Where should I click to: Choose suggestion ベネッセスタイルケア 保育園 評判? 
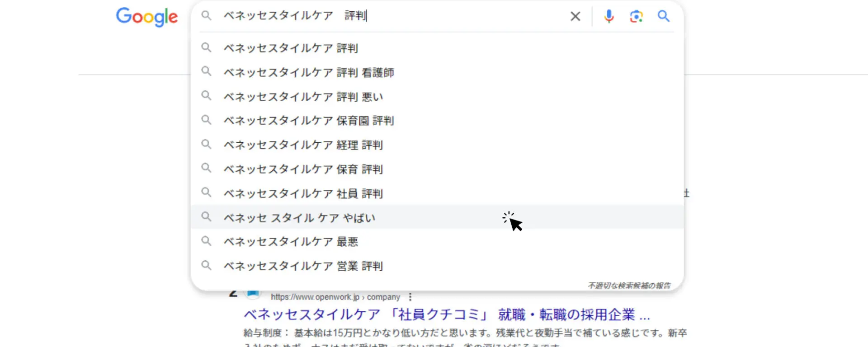[437, 121]
